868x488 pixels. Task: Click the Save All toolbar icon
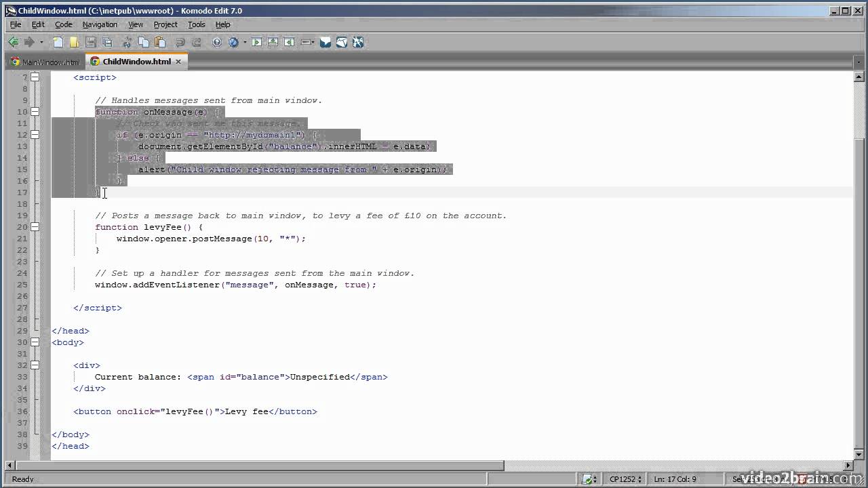point(107,42)
